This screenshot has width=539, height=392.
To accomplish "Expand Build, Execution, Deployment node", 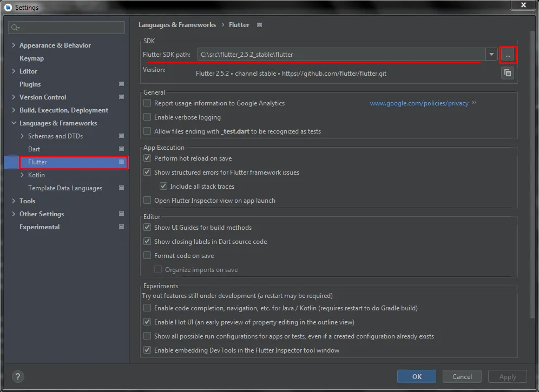I will (x=14, y=110).
